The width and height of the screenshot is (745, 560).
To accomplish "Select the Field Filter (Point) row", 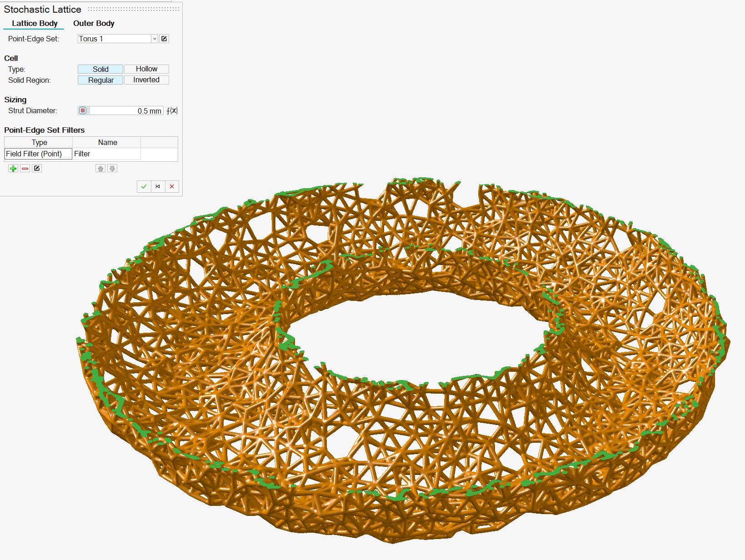I will click(38, 154).
